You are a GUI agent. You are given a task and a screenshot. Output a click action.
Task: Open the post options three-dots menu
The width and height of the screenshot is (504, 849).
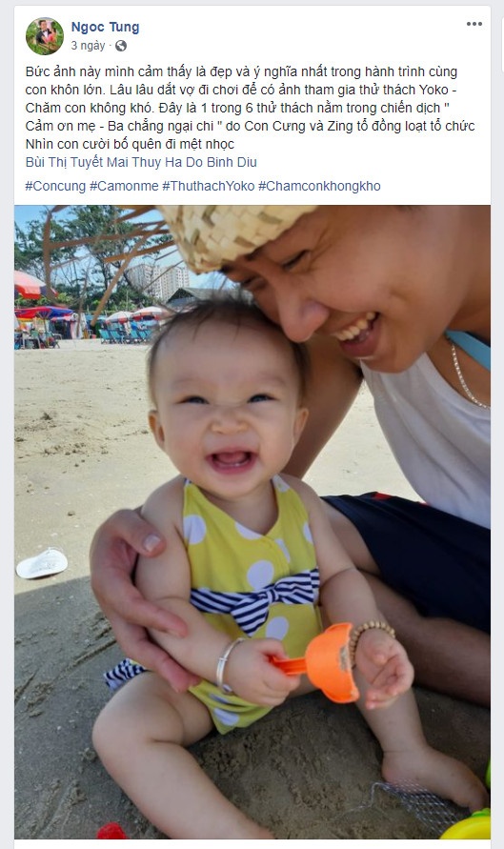tap(474, 24)
